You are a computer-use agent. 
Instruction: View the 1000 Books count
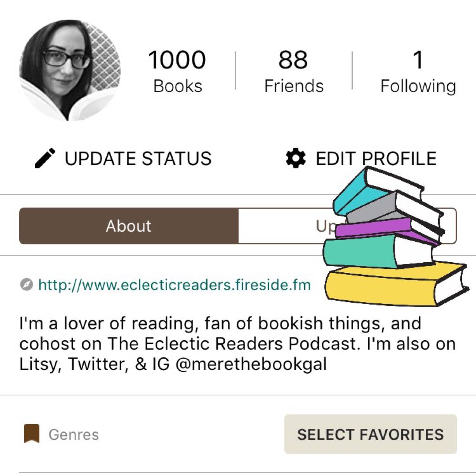[177, 71]
